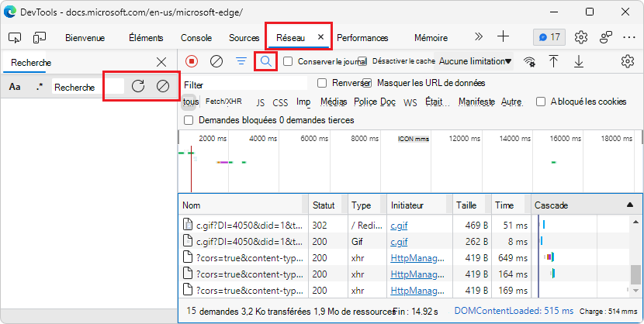Close the Recherche search panel
644x324 pixels.
162,62
